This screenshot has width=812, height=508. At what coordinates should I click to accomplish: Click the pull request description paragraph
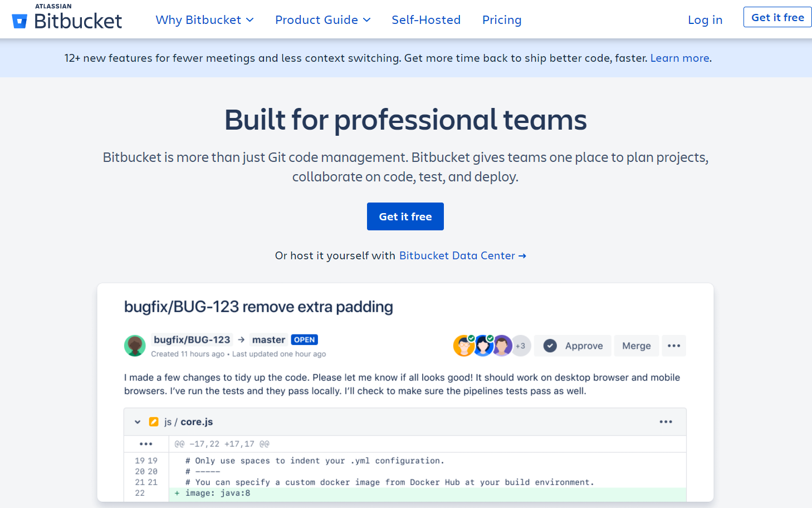coord(402,384)
